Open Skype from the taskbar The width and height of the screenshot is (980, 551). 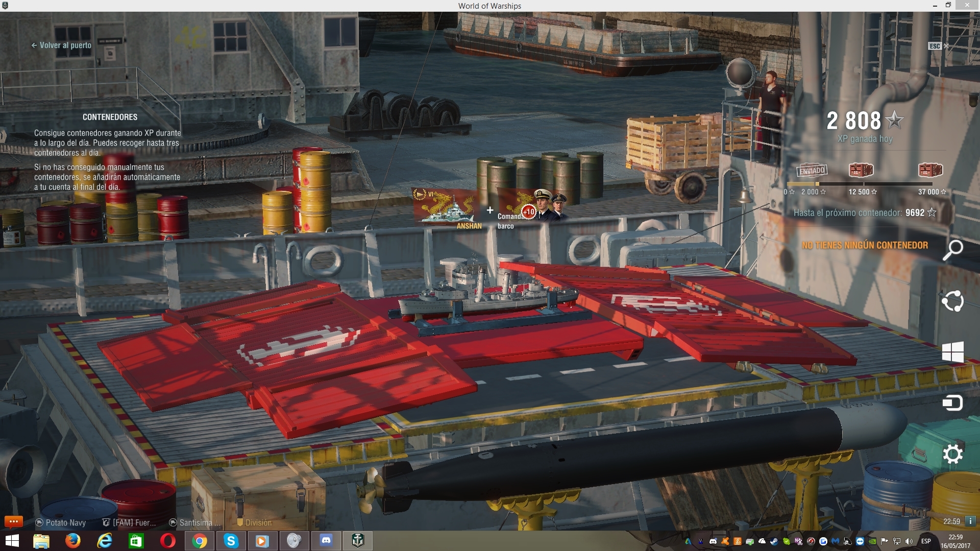click(231, 540)
